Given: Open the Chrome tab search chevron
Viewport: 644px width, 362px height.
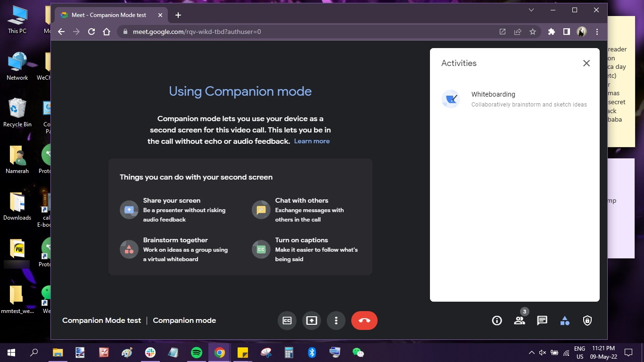Looking at the screenshot, I should [531, 10].
